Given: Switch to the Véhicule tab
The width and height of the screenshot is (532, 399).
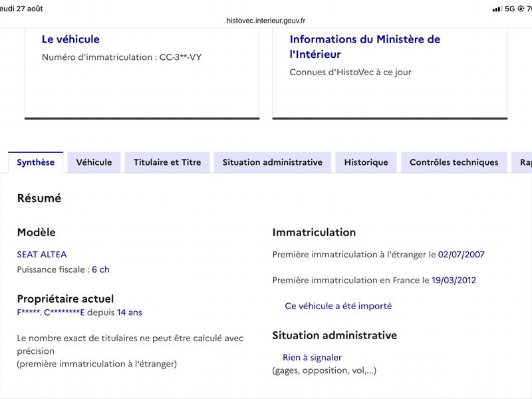Looking at the screenshot, I should click(x=94, y=162).
